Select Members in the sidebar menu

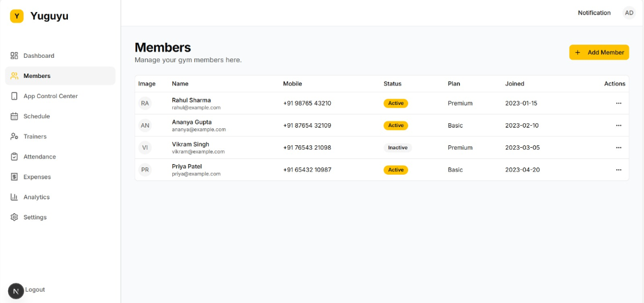(x=36, y=76)
